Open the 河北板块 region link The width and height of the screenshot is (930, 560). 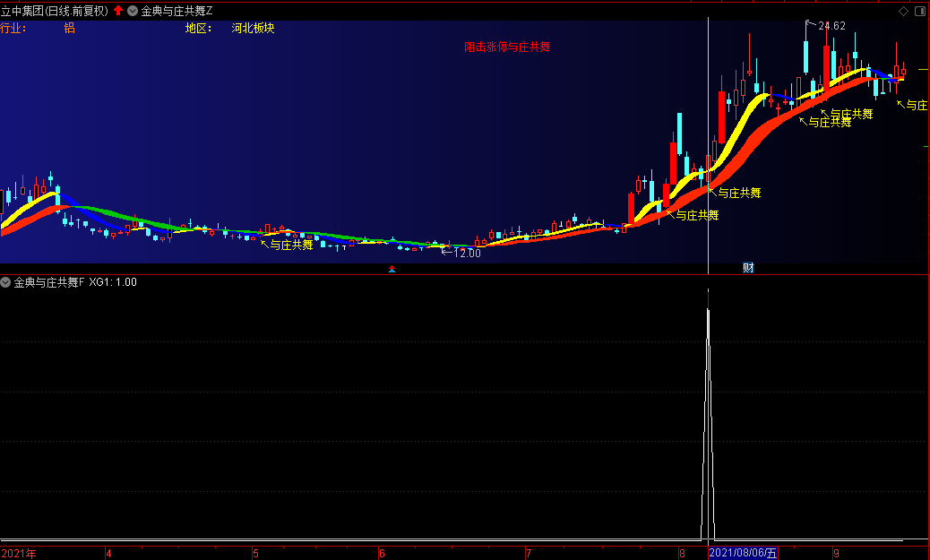[253, 28]
